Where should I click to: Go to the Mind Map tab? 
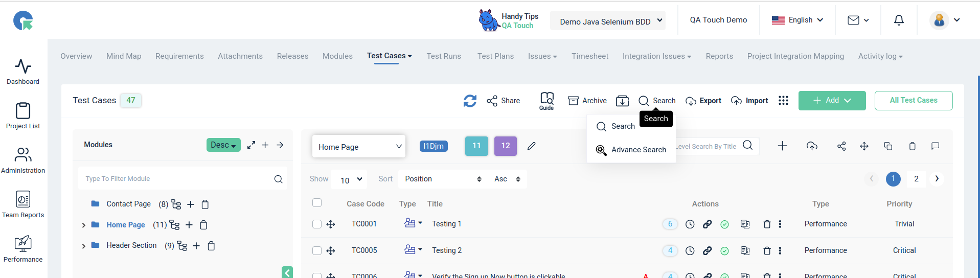coord(124,56)
